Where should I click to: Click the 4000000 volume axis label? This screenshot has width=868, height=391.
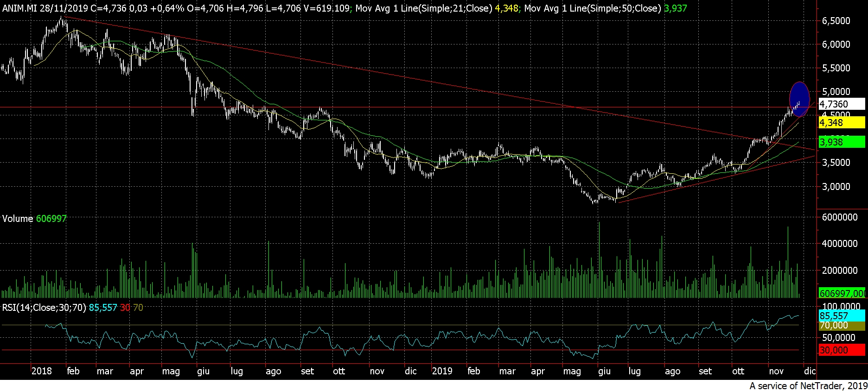click(x=840, y=244)
